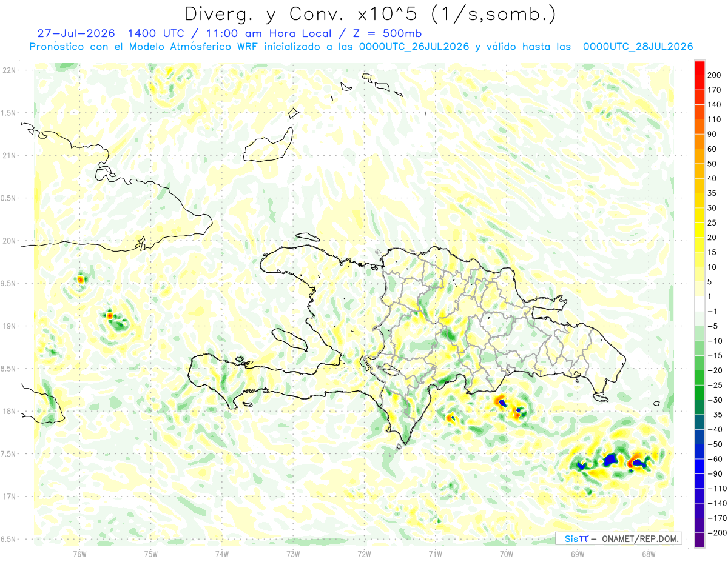Click the colorbar value -200

coord(716,533)
